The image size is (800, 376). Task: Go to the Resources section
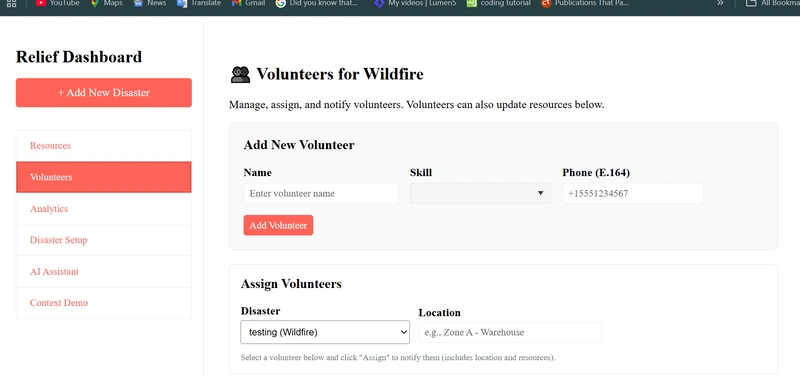[x=104, y=146]
